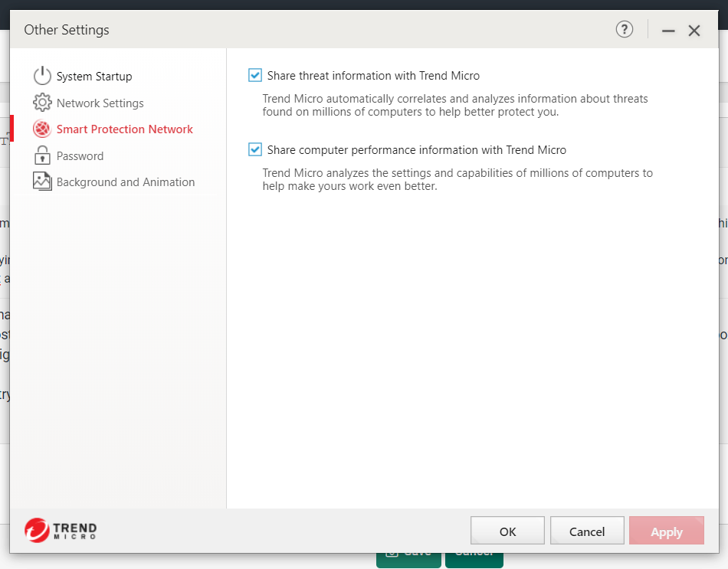The height and width of the screenshot is (569, 728).
Task: Click the text 'Share threat information with Trend Micro'
Action: pyautogui.click(x=373, y=76)
